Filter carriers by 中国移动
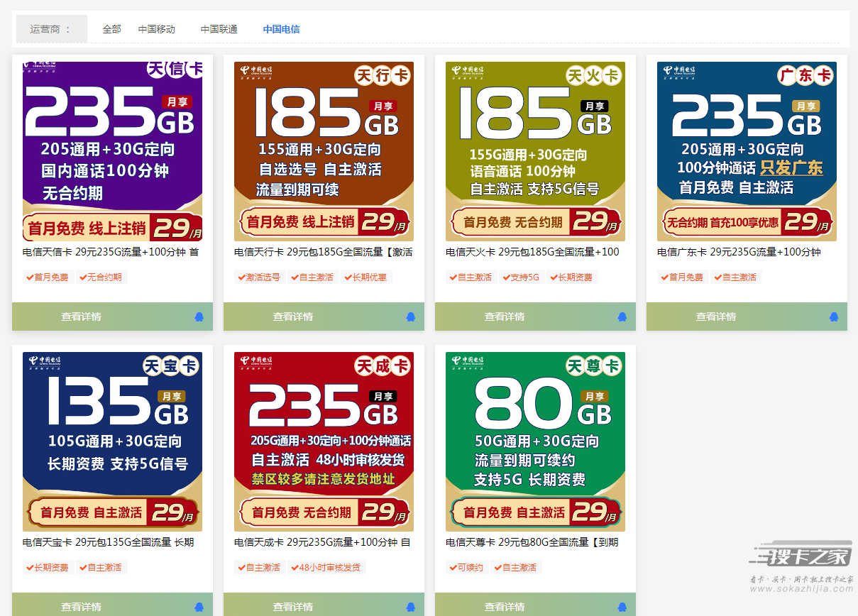The height and width of the screenshot is (616, 858). pyautogui.click(x=157, y=29)
